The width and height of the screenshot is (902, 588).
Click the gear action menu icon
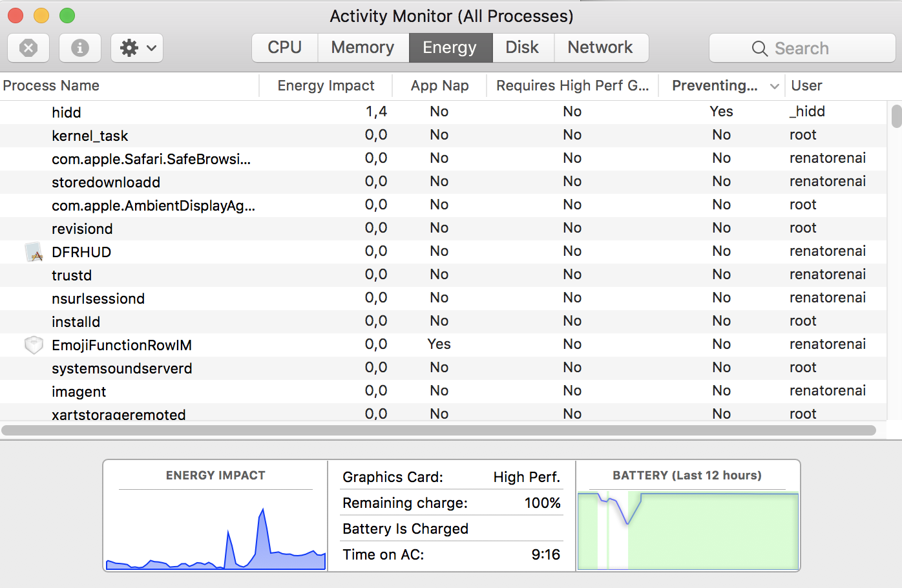129,48
